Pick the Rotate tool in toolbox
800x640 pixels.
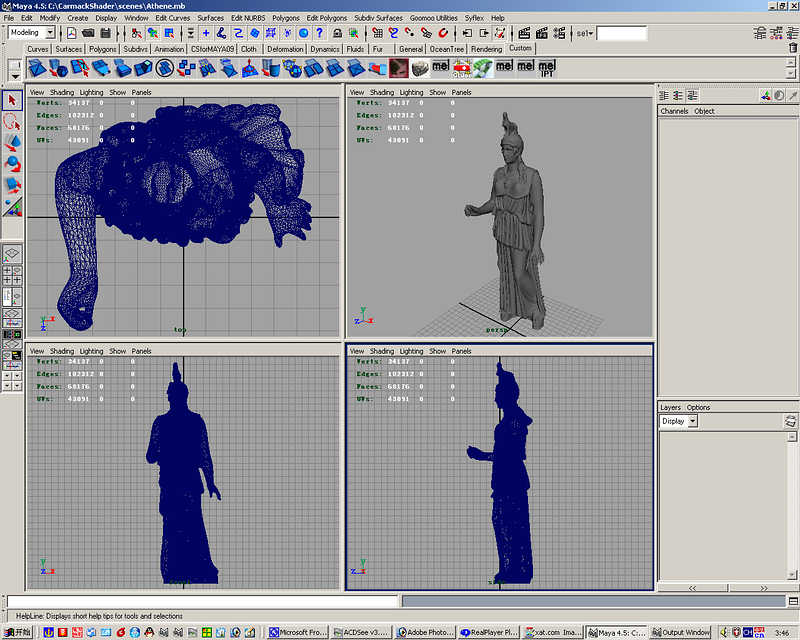[12, 164]
